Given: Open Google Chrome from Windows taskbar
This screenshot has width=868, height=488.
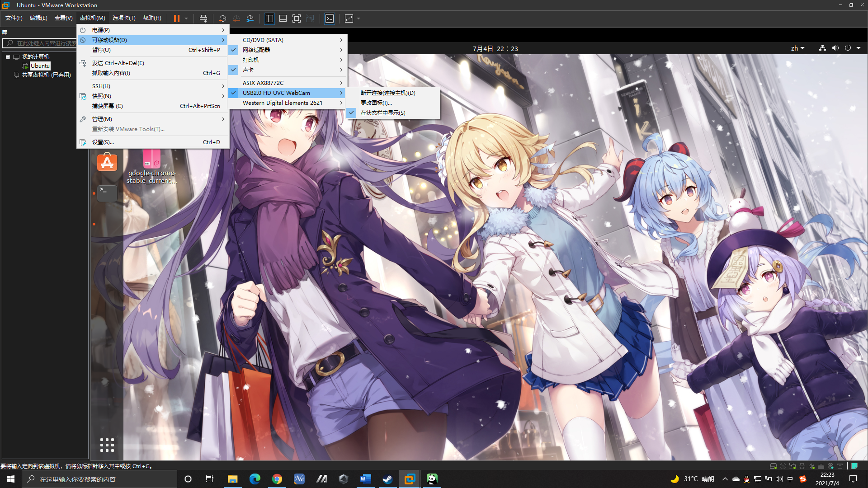Looking at the screenshot, I should click(277, 479).
